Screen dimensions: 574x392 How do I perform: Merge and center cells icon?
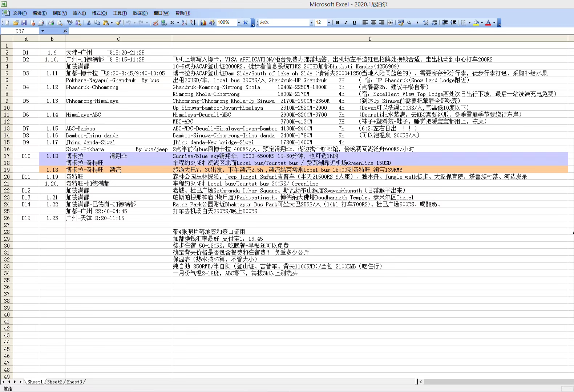pyautogui.click(x=390, y=23)
